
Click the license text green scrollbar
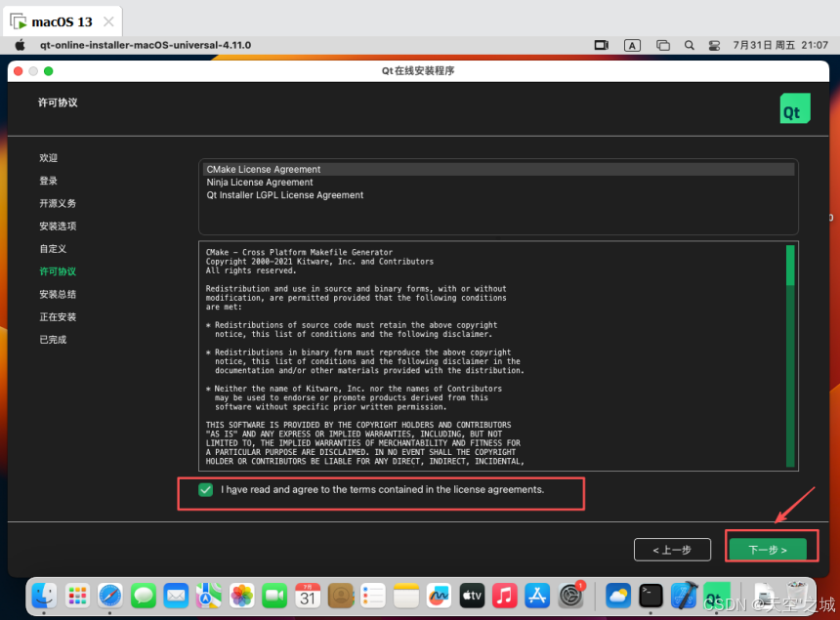click(x=790, y=266)
